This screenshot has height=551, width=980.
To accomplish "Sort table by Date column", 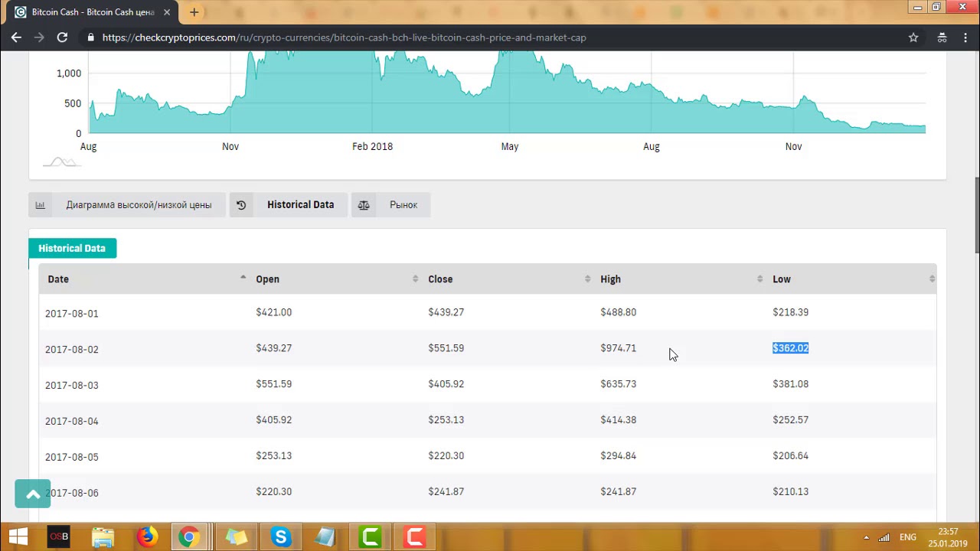I will pos(145,279).
